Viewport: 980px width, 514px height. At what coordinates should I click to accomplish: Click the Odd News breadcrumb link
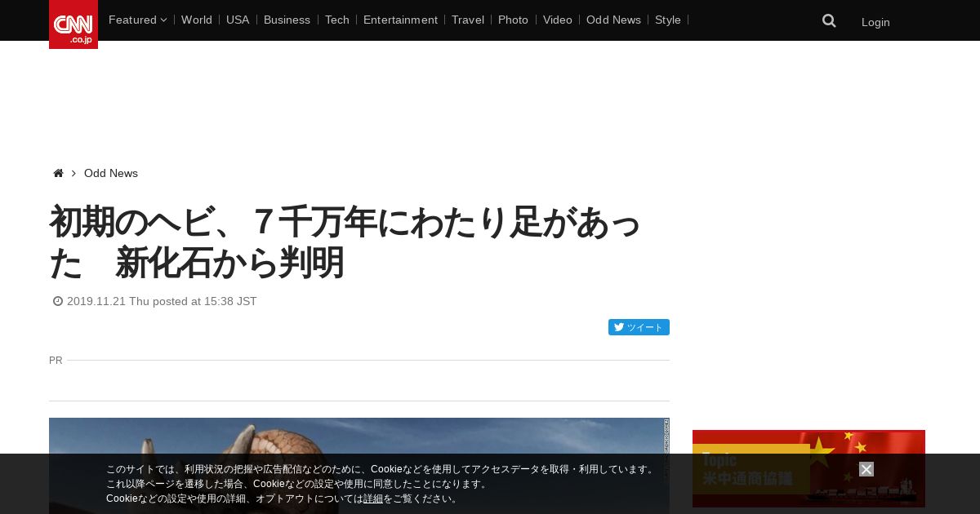click(x=111, y=173)
